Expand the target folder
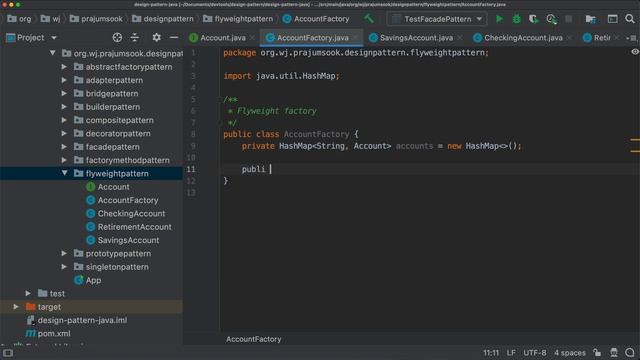This screenshot has width=640, height=360. pos(16,307)
